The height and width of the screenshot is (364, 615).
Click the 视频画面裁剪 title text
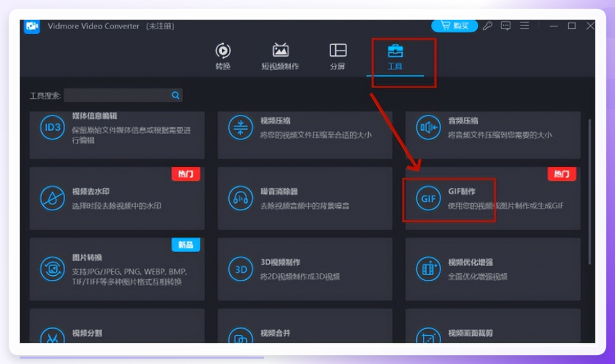471,333
